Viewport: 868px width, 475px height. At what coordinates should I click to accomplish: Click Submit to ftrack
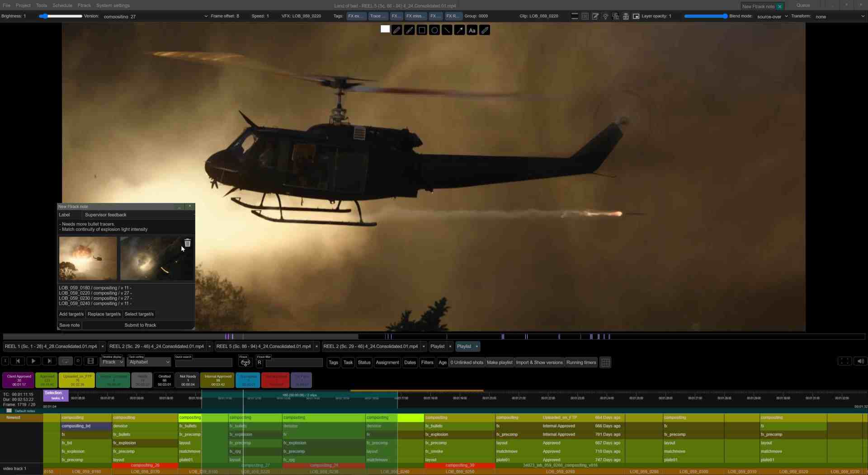[x=140, y=325]
